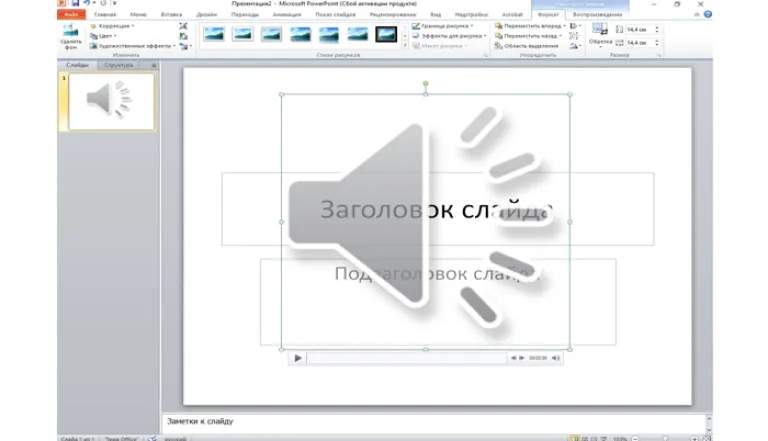Image resolution: width=768 pixels, height=441 pixels.
Task: Switch to the Главная home tab
Action: pos(105,15)
